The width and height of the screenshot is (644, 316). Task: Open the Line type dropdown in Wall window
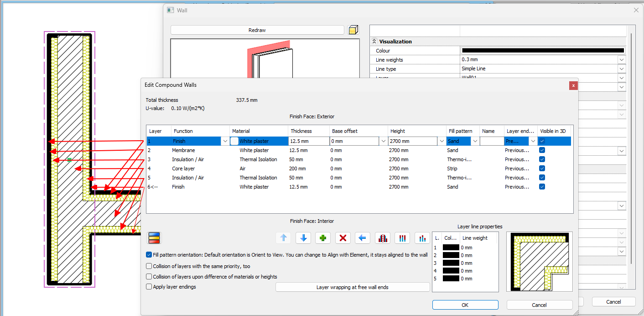(x=621, y=69)
